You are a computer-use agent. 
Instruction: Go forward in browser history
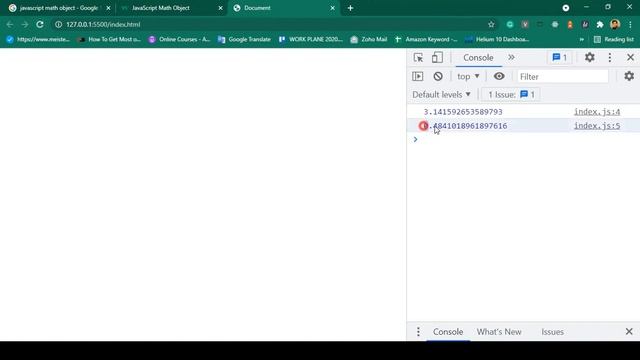[25, 24]
